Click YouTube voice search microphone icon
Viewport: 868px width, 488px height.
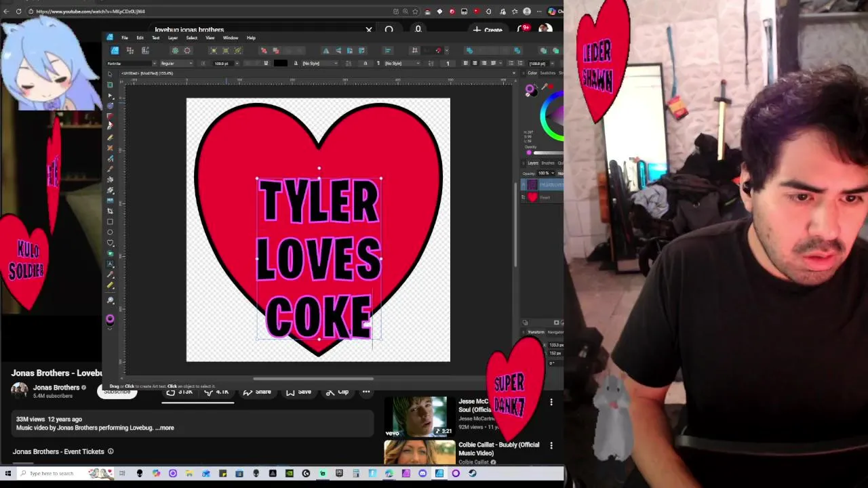(418, 30)
